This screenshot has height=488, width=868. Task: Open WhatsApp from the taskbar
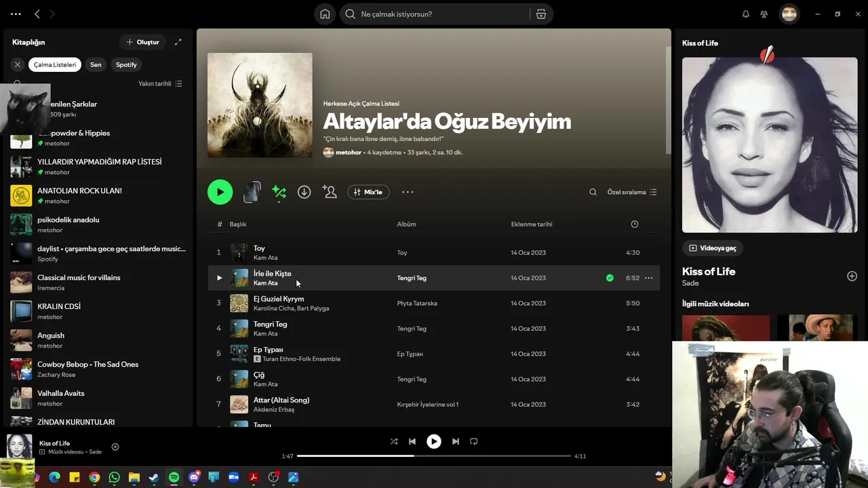(x=114, y=477)
